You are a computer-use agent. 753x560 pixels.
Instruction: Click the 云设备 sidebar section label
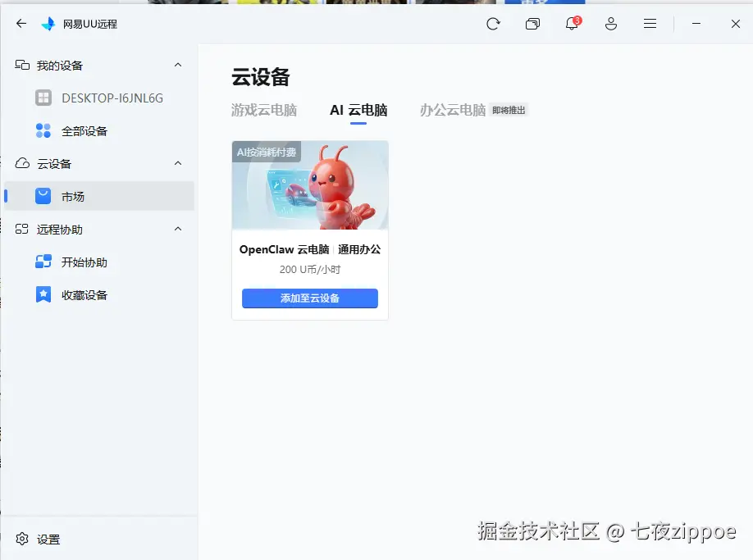54,164
